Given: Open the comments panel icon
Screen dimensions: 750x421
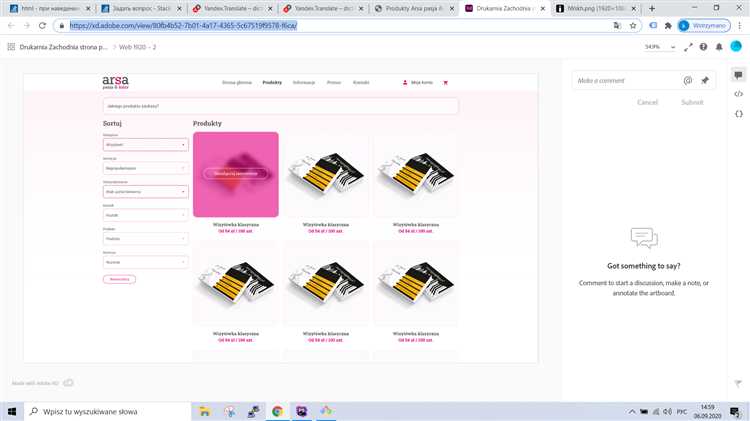Looking at the screenshot, I should [738, 75].
